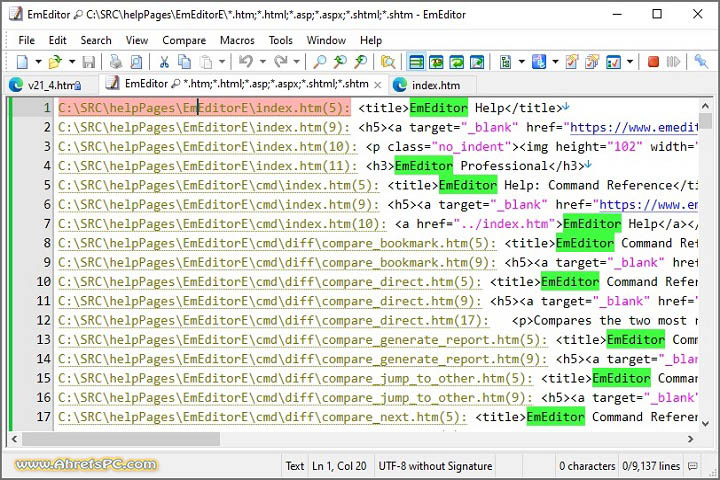Viewport: 720px width, 480px height.
Task: Open result link compare_direct.htm(17) on line 12
Action: 273,320
